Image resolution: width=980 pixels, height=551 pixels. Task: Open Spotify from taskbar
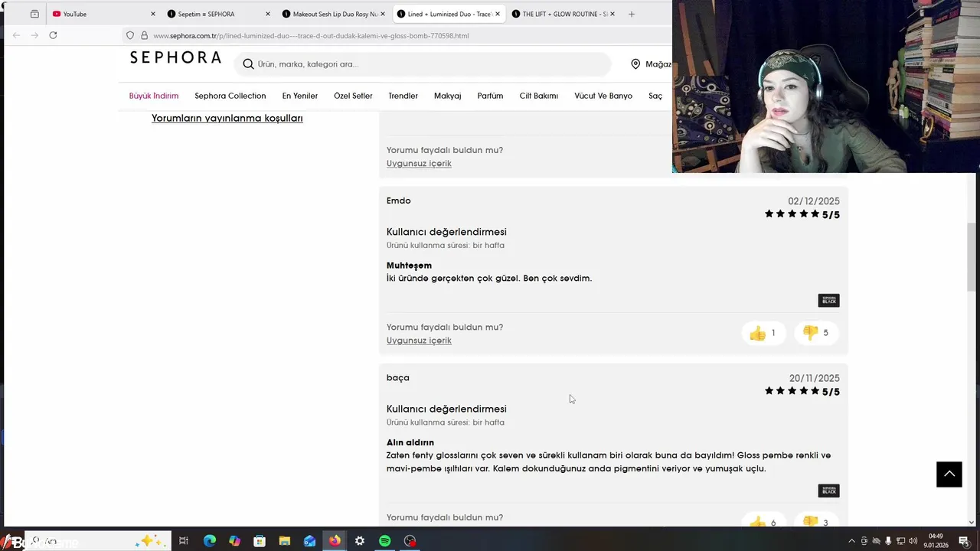(384, 541)
